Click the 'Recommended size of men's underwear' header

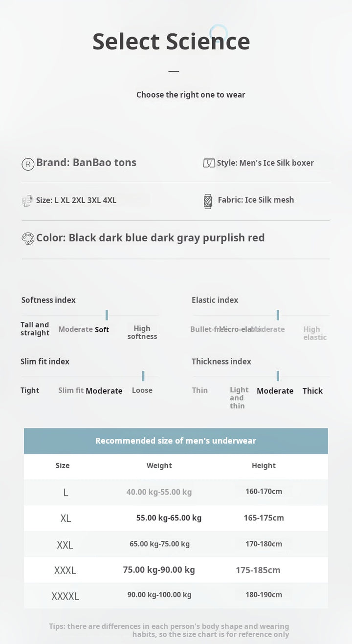[176, 441]
